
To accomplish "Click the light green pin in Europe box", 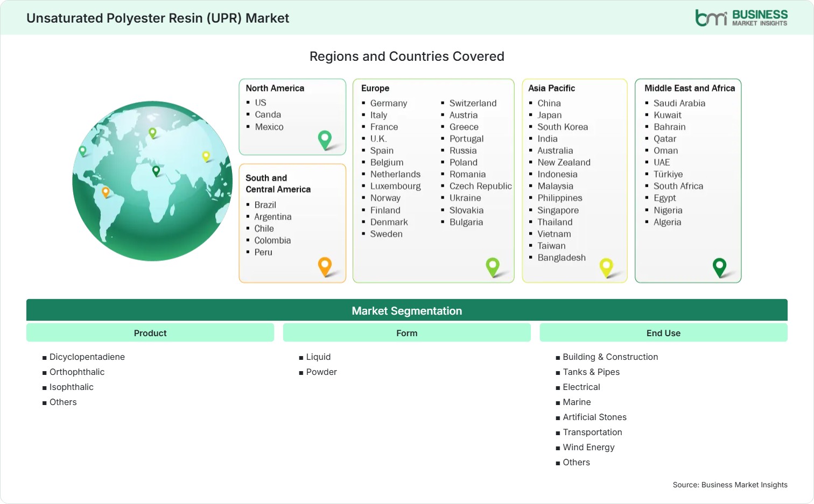I will click(x=493, y=267).
